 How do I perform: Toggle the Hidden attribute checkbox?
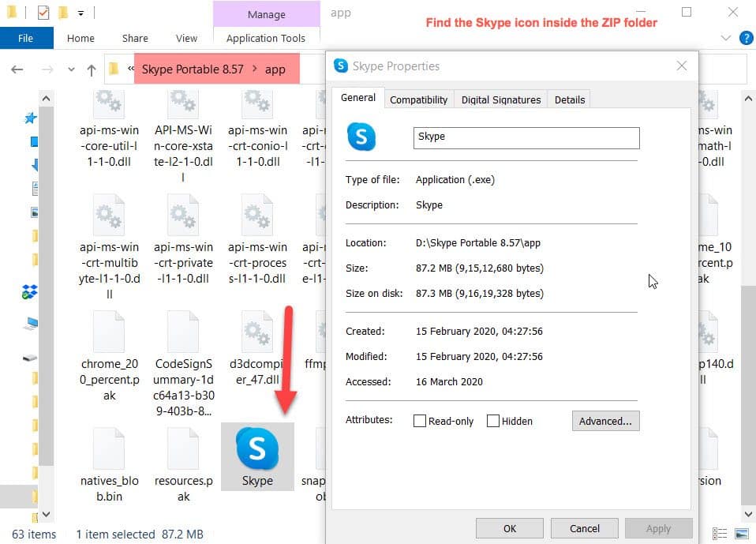coord(492,421)
